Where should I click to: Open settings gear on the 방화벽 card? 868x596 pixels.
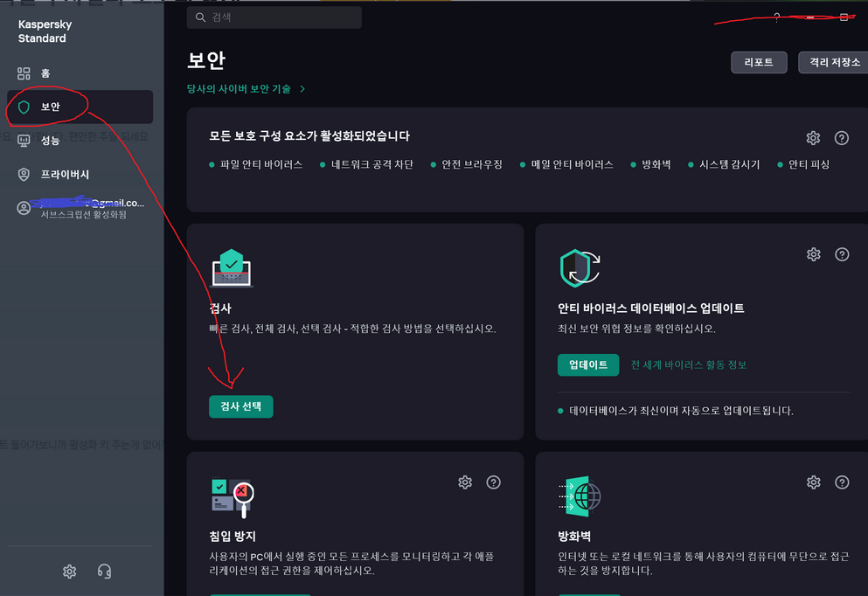tap(813, 482)
